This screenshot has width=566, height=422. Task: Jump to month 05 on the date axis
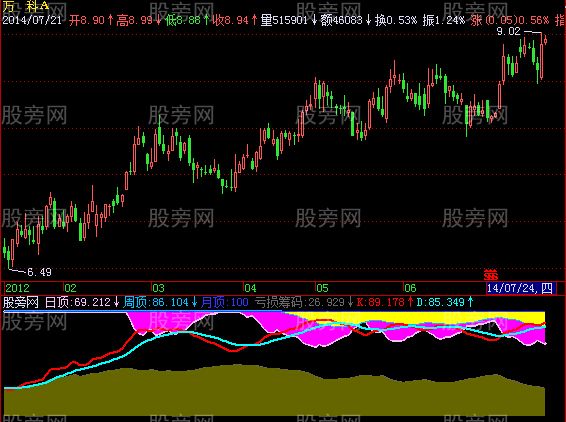click(322, 288)
